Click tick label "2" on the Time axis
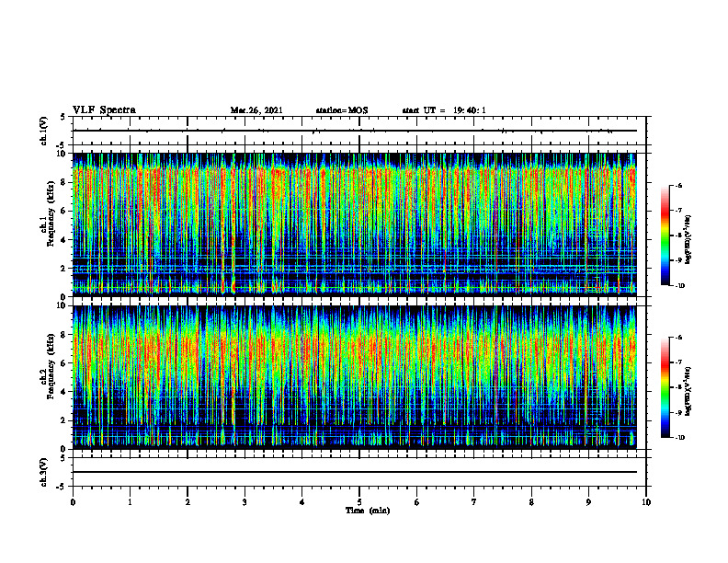 188,502
